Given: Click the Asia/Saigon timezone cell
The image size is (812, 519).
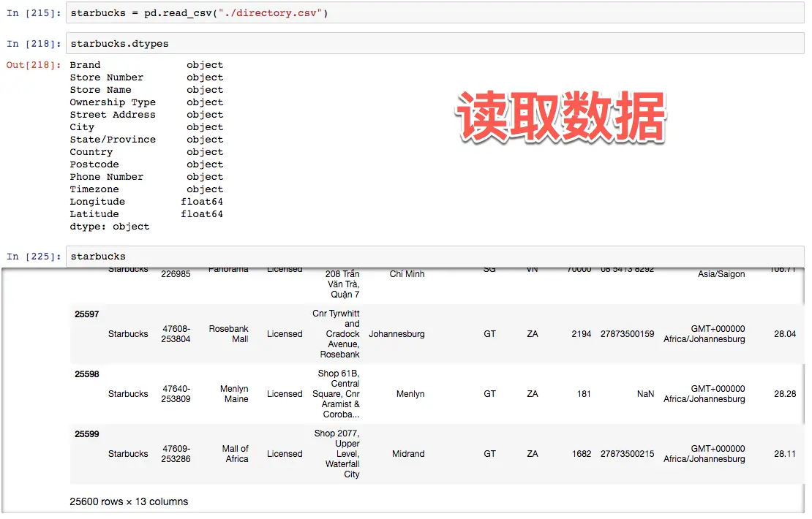Looking at the screenshot, I should pyautogui.click(x=721, y=273).
